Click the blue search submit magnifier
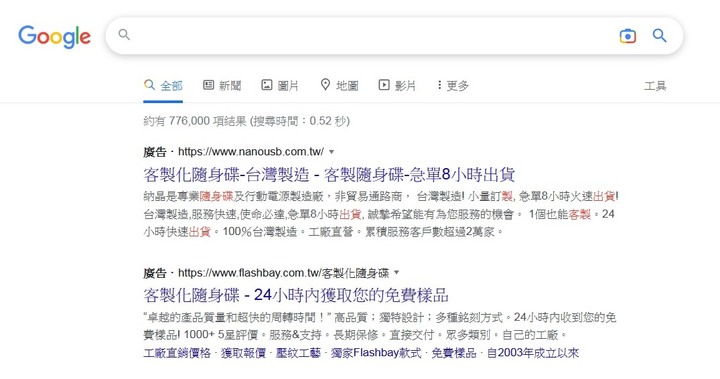The height and width of the screenshot is (379, 720). click(x=659, y=35)
